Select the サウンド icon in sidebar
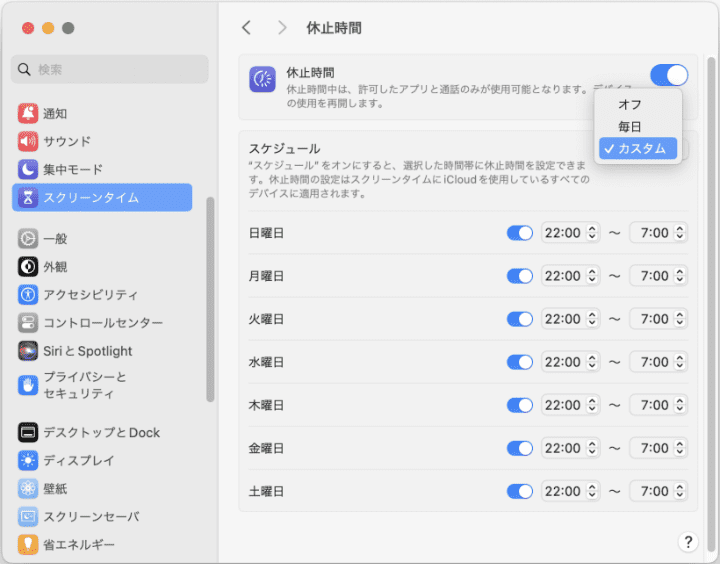This screenshot has height=564, width=720. click(28, 141)
